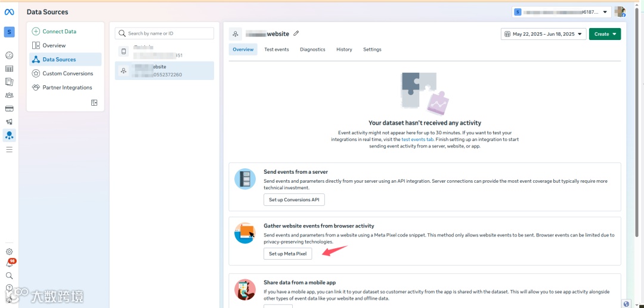Open the All Tools hamburger menu
This screenshot has width=644, height=308.
click(10, 149)
